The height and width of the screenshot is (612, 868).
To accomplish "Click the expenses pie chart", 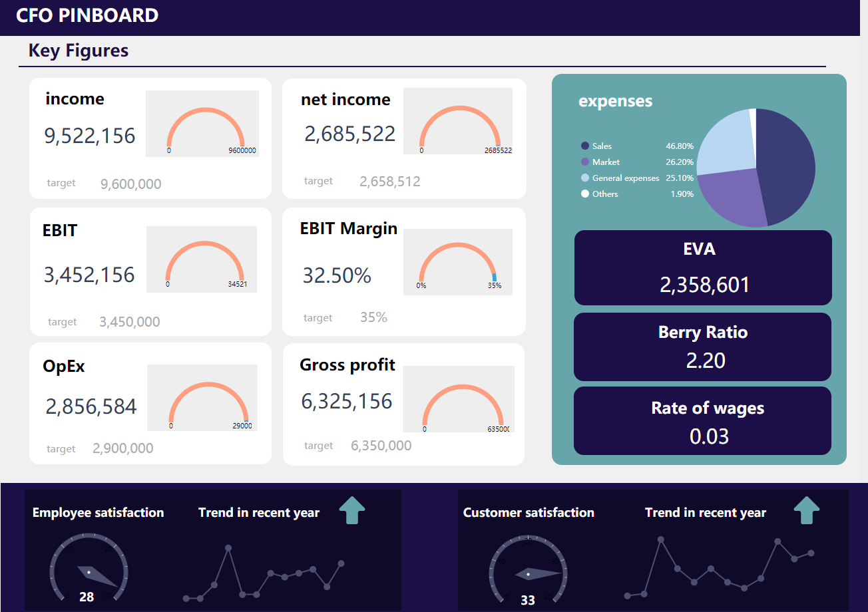I will click(756, 168).
